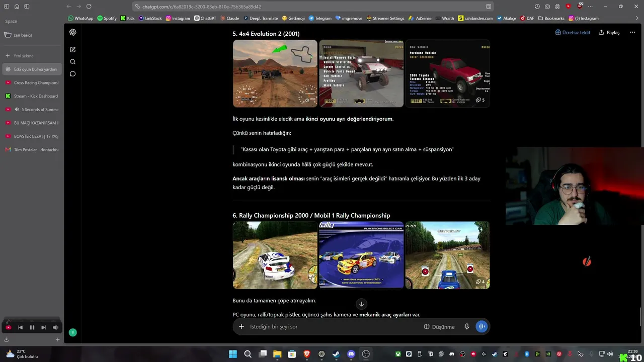Viewport: 644px width, 362px height.
Task: Open the red Toyota Tacoma screenshot thumbnail
Action: click(x=447, y=73)
